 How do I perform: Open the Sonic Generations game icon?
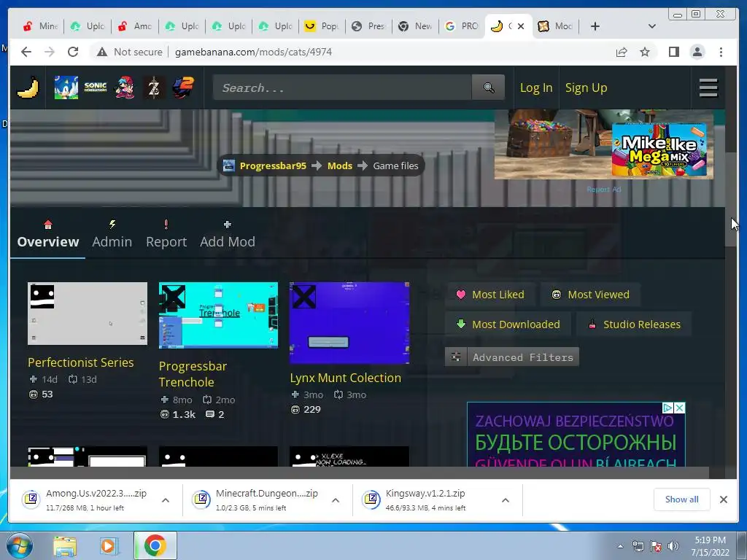coord(96,87)
